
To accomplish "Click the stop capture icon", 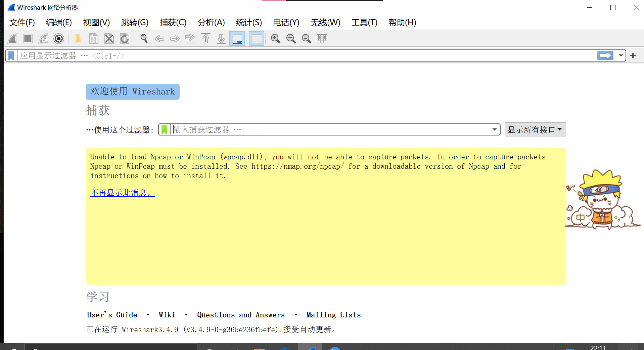I will 28,38.
